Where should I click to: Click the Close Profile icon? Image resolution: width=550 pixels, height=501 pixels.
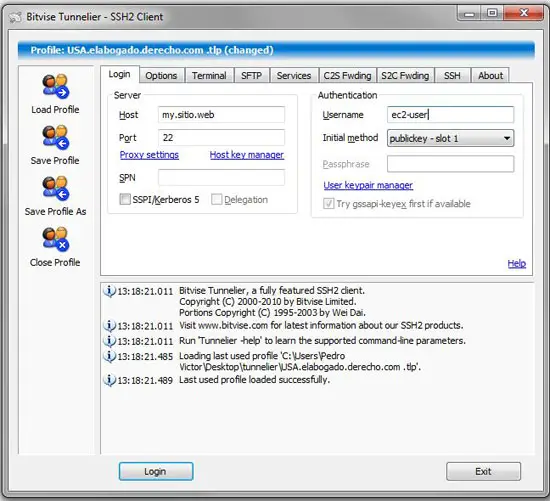(55, 239)
